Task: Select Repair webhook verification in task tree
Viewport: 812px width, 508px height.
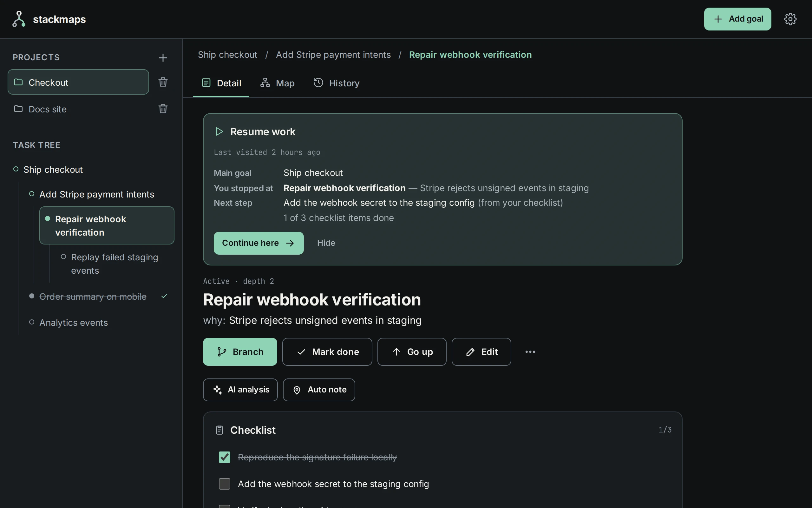Action: [x=107, y=225]
